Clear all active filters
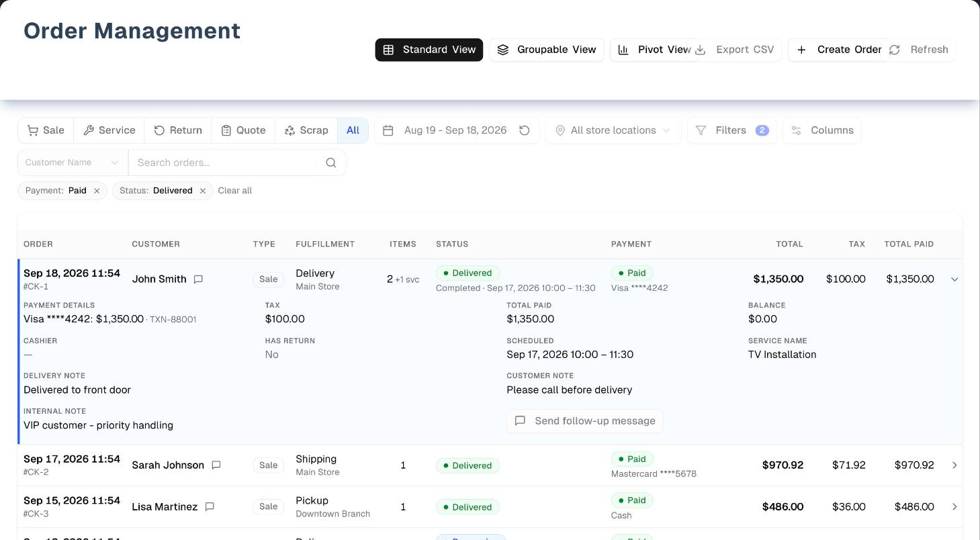980x540 pixels. click(x=235, y=191)
